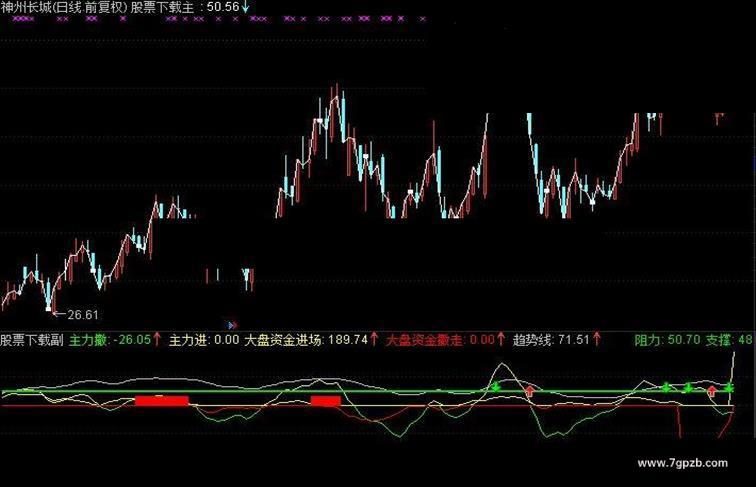756x487 pixels.
Task: Click the green 支撑 value label
Action: coord(729,340)
